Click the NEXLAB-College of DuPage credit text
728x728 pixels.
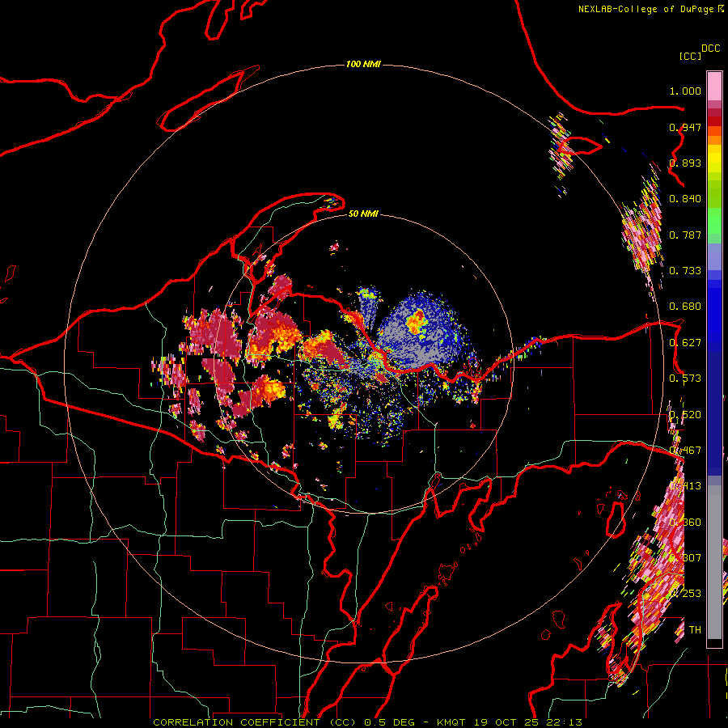pos(645,9)
